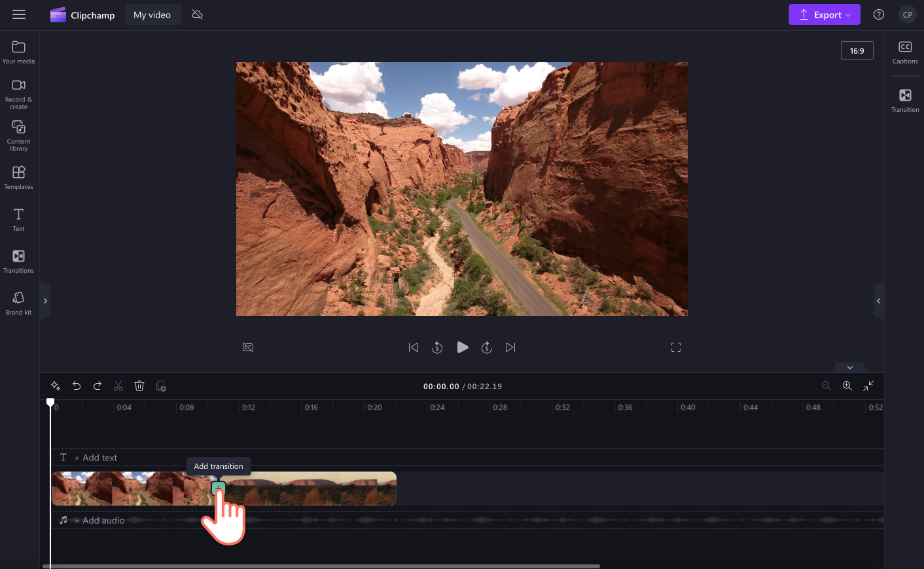Skip to the start of video
Viewport: 924px width, 569px height.
tap(414, 347)
